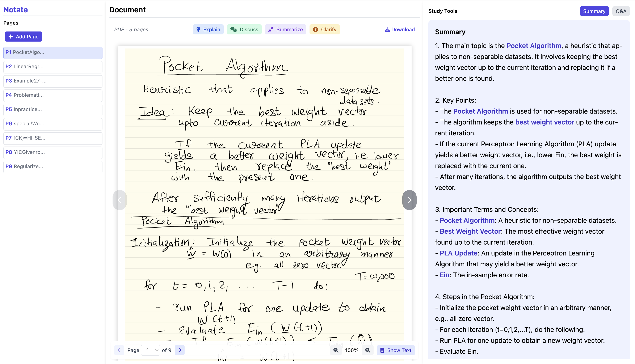Select page P9 Regularize
The width and height of the screenshot is (635, 364).
point(53,166)
